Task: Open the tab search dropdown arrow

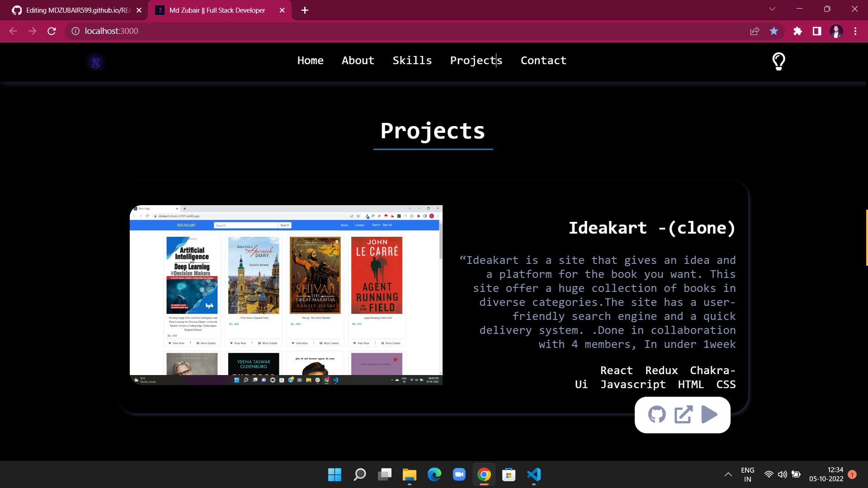Action: click(x=772, y=9)
